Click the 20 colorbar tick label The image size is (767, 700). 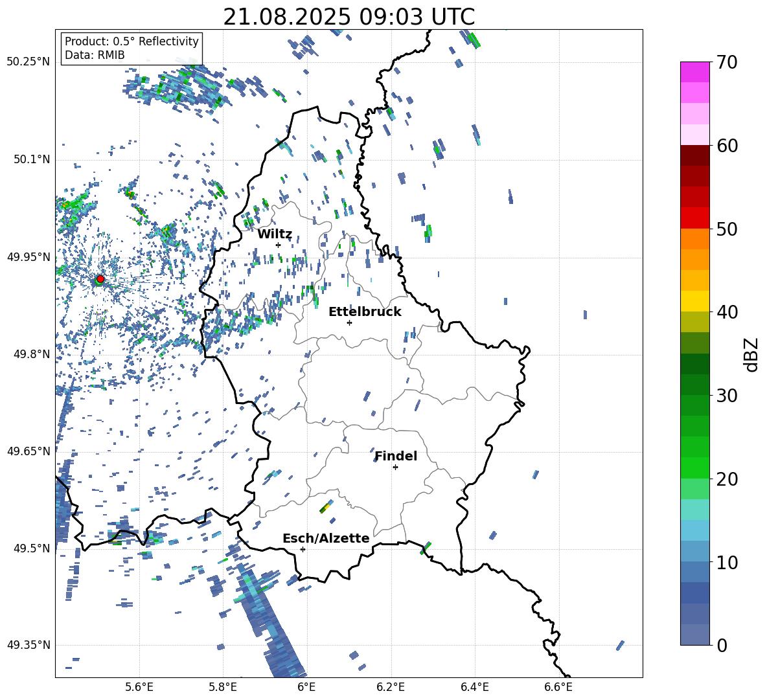[x=727, y=479]
